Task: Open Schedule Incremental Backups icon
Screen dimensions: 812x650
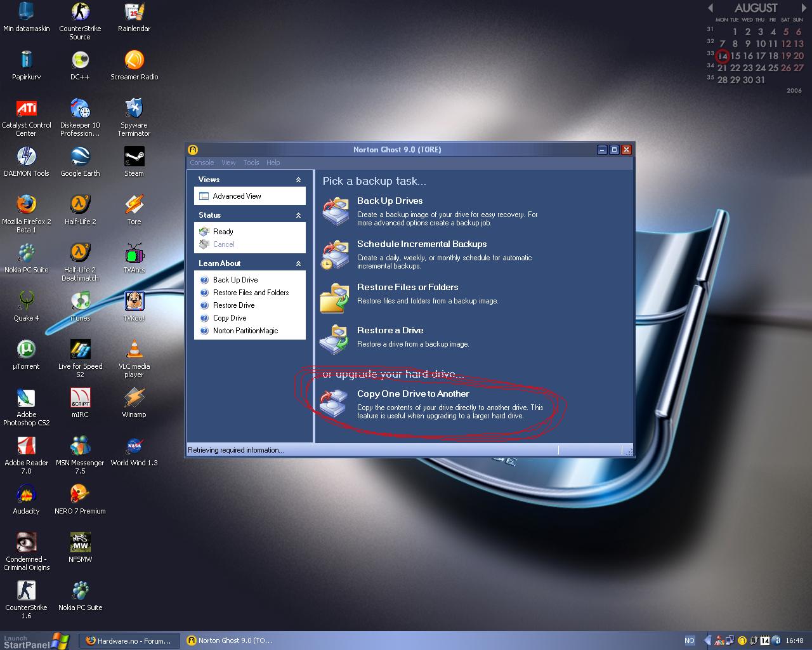Action: pyautogui.click(x=335, y=255)
